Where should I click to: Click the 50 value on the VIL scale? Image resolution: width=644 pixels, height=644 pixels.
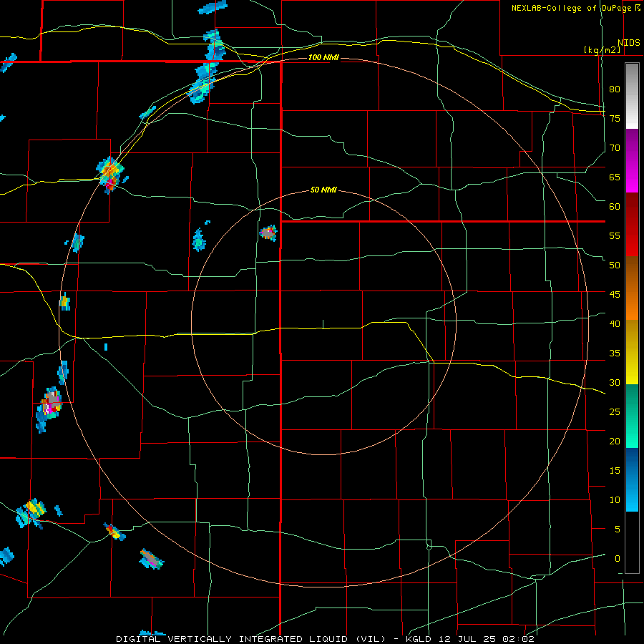click(615, 265)
